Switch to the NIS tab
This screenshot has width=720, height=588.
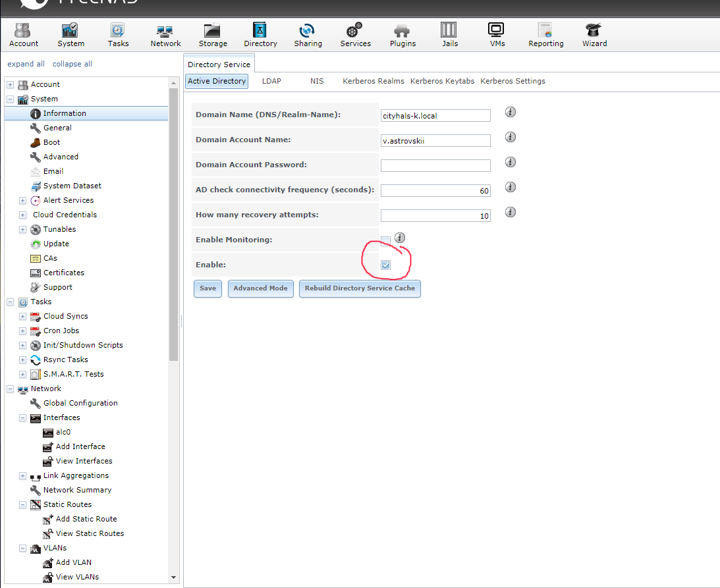[317, 81]
